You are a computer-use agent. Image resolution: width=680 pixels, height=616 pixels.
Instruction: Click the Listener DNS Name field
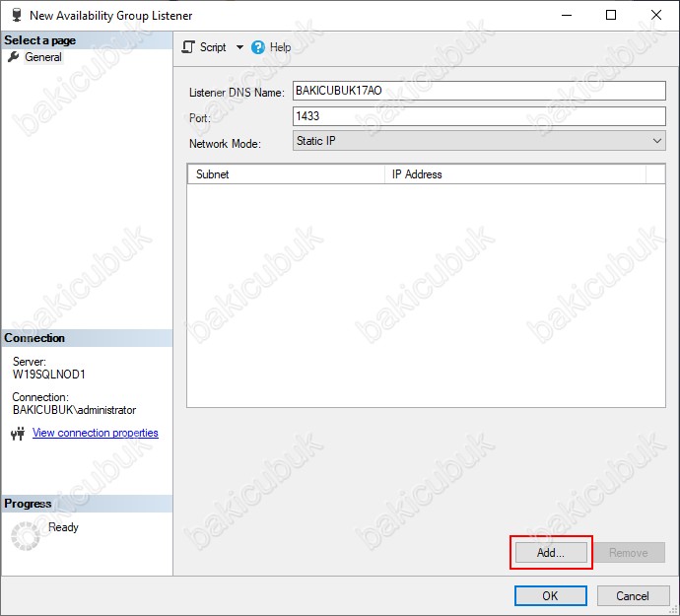[479, 91]
